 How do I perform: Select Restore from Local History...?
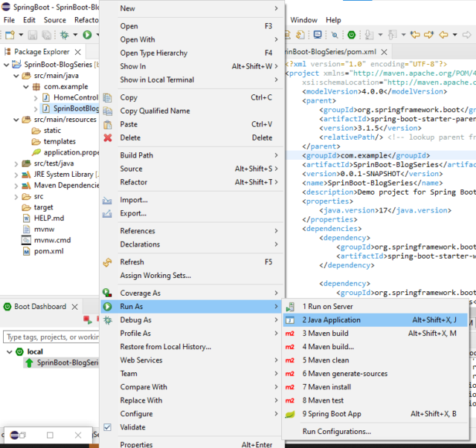192,347
